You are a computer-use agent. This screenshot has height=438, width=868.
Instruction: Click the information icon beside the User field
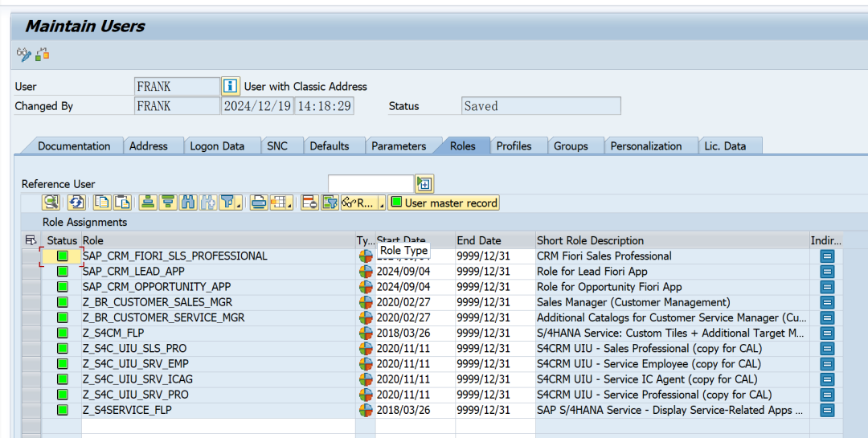(231, 86)
